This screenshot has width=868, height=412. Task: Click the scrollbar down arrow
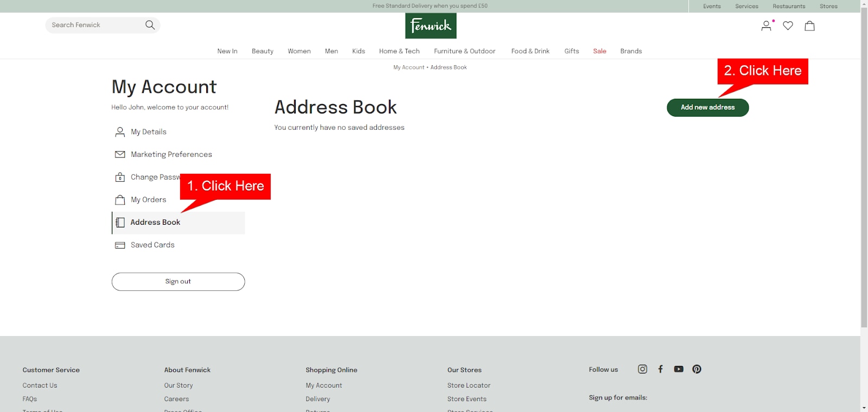point(864,408)
